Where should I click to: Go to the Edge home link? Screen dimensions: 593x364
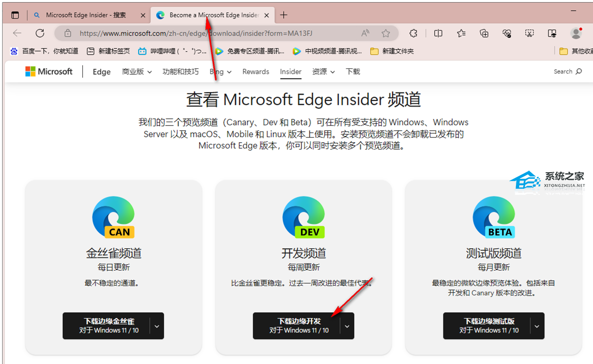(x=102, y=72)
